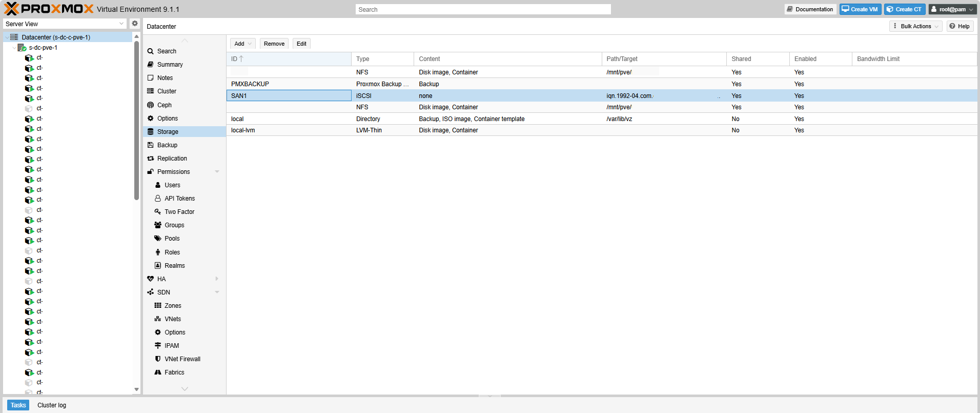
Task: Click the top Search input field
Action: pyautogui.click(x=483, y=10)
